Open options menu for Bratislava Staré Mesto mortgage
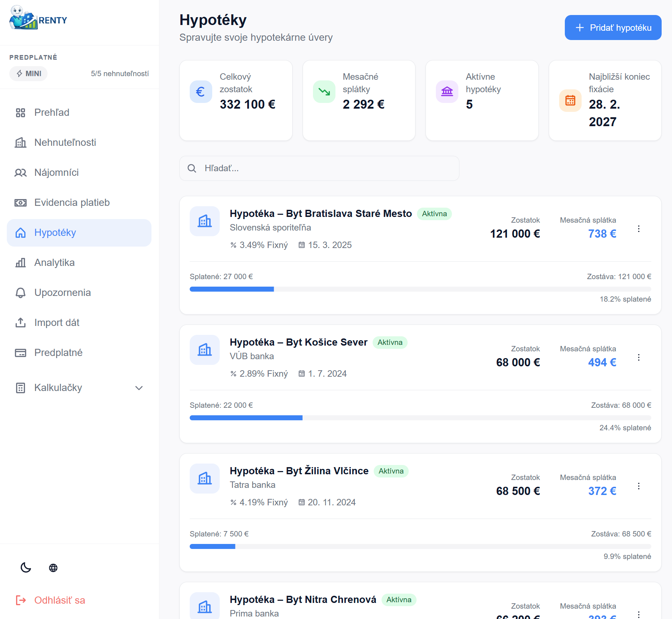This screenshot has height=619, width=672. 638,229
